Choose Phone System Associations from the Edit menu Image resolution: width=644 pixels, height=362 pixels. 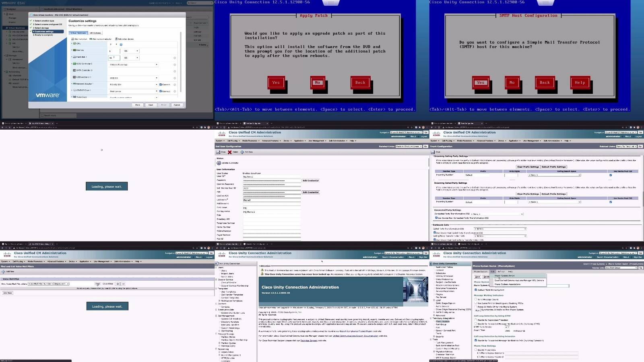[x=508, y=284]
